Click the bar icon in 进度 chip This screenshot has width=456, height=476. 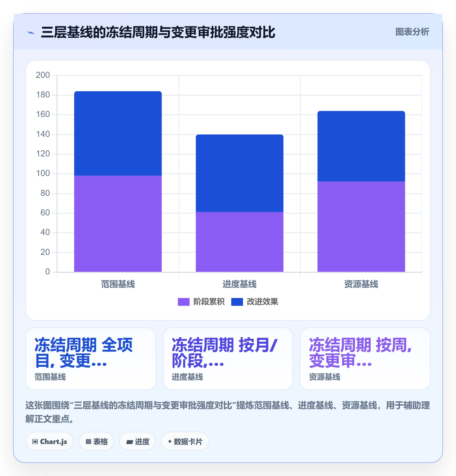click(130, 442)
